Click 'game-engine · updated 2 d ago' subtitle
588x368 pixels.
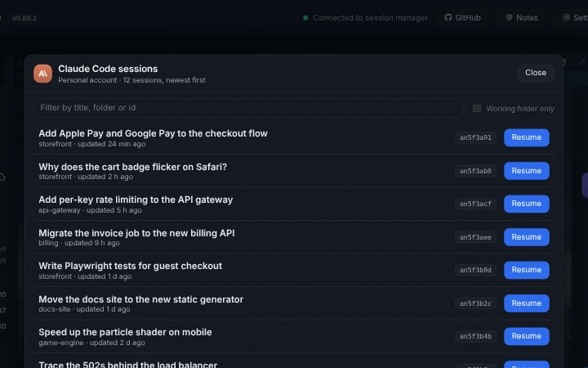[91, 343]
